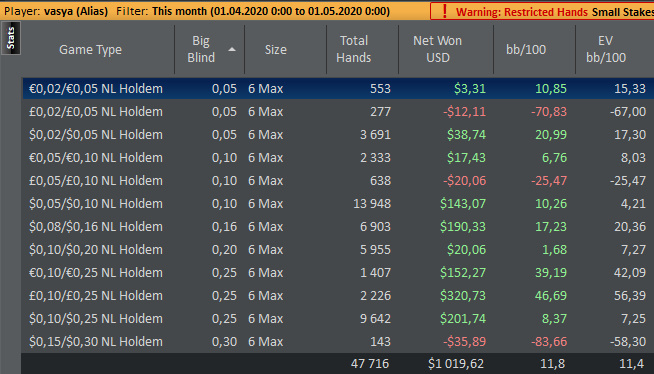The width and height of the screenshot is (654, 374).
Task: Click the 0,16 big blind cell
Action: coord(224,226)
